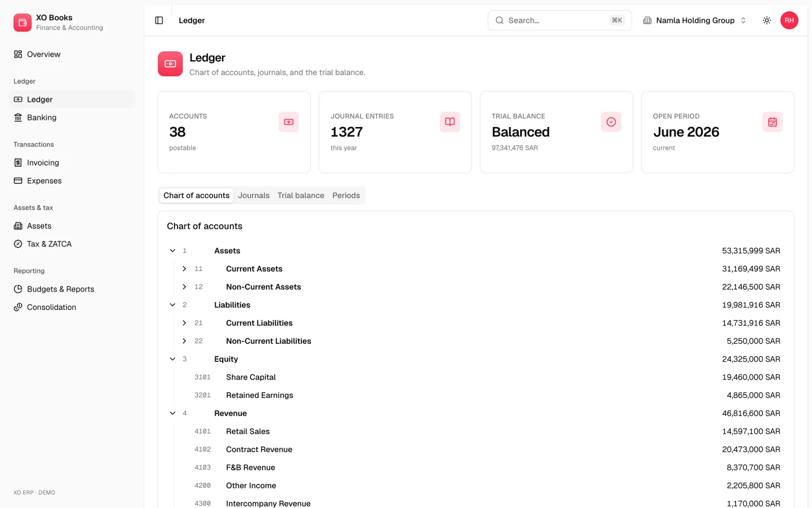The height and width of the screenshot is (508, 812).
Task: Click the Trial Balance checkmark icon
Action: coord(611,122)
